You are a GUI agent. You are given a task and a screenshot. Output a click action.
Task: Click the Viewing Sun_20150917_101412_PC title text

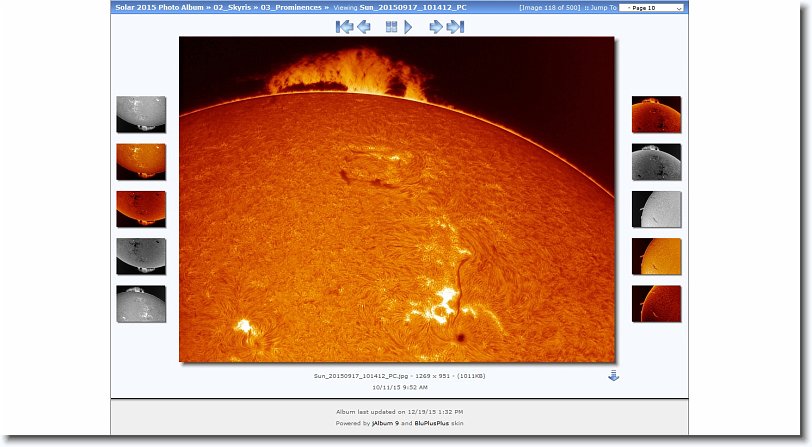pos(400,7)
